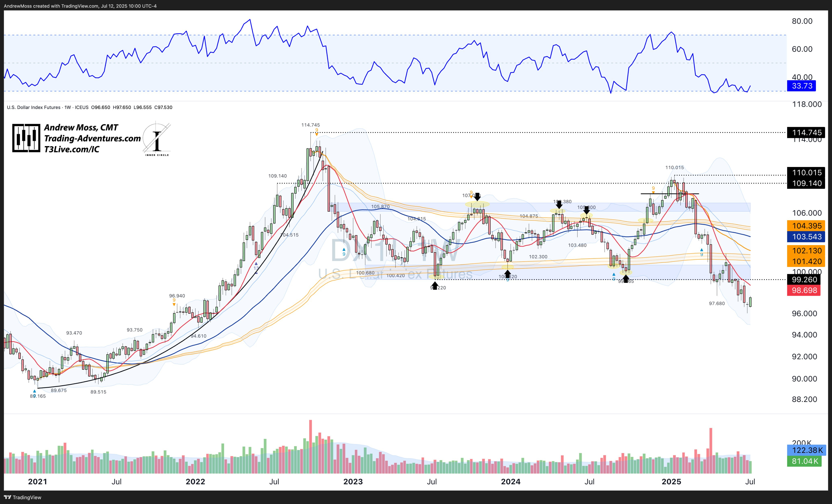Screen dimensions: 832x504
Task: Click the candlestick logo beside Andrew Moss
Action: (26, 138)
